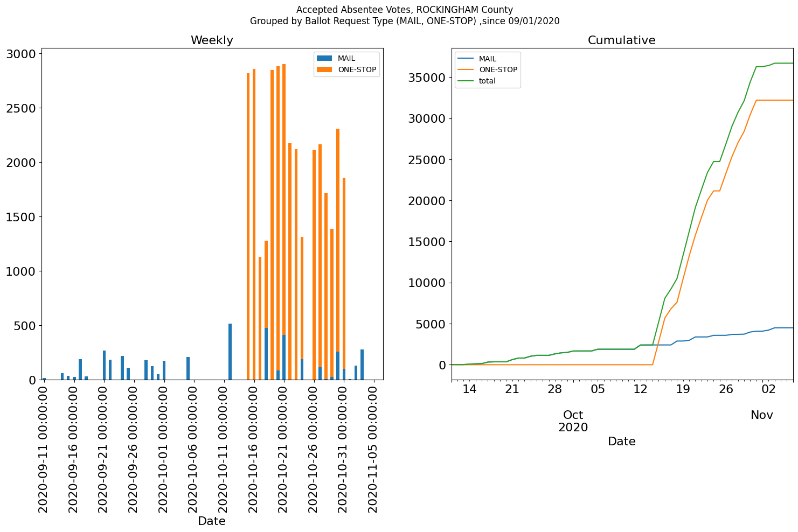Click the '2020-09-16 00:00:00' date tick label

(74, 449)
